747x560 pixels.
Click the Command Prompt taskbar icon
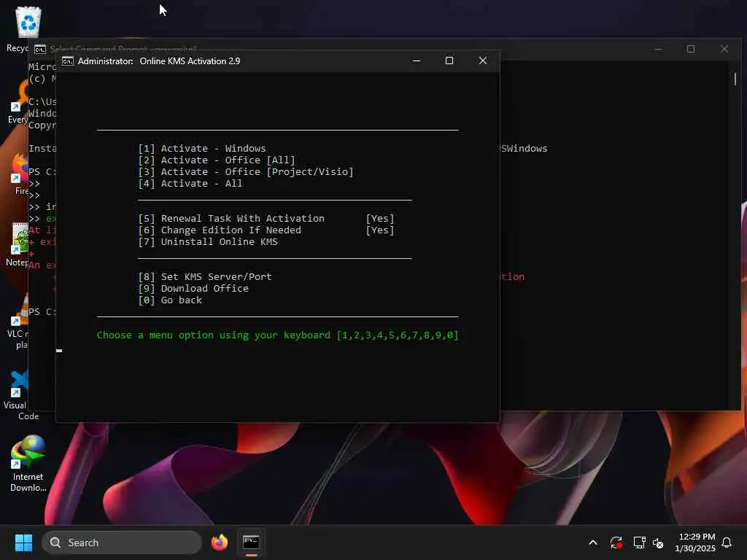pos(251,542)
